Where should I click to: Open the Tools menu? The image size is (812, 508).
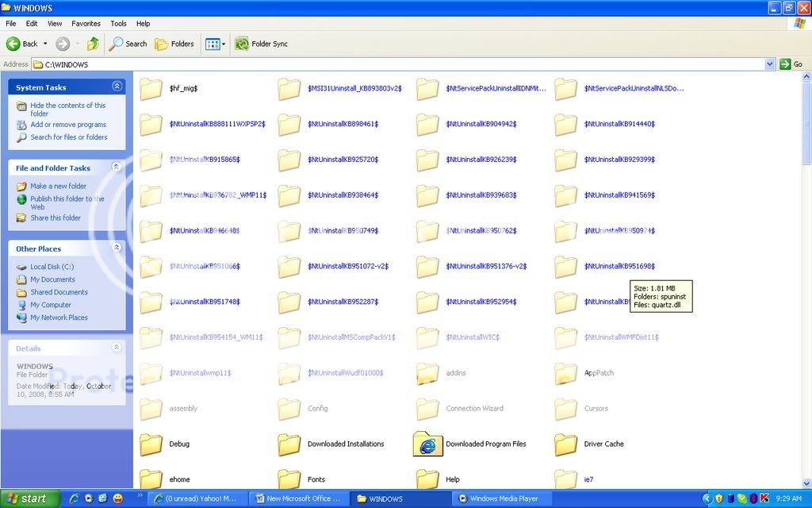point(118,23)
